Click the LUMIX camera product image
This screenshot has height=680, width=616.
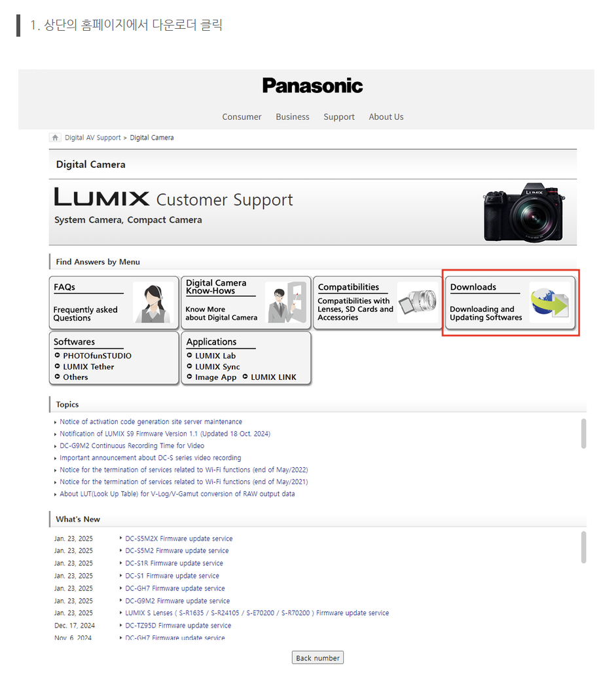pos(524,212)
